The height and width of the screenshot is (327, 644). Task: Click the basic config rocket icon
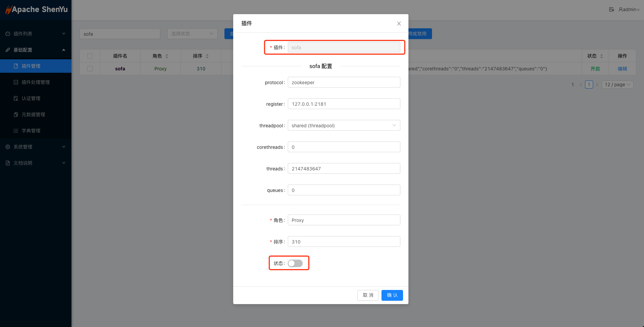coord(8,50)
